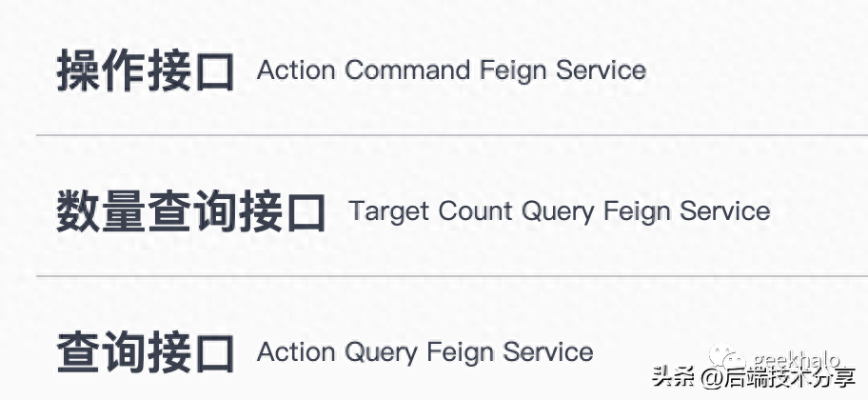Click the 头条 @后端技术分享 watermark
Image resolution: width=868 pixels, height=400 pixels.
click(x=753, y=378)
